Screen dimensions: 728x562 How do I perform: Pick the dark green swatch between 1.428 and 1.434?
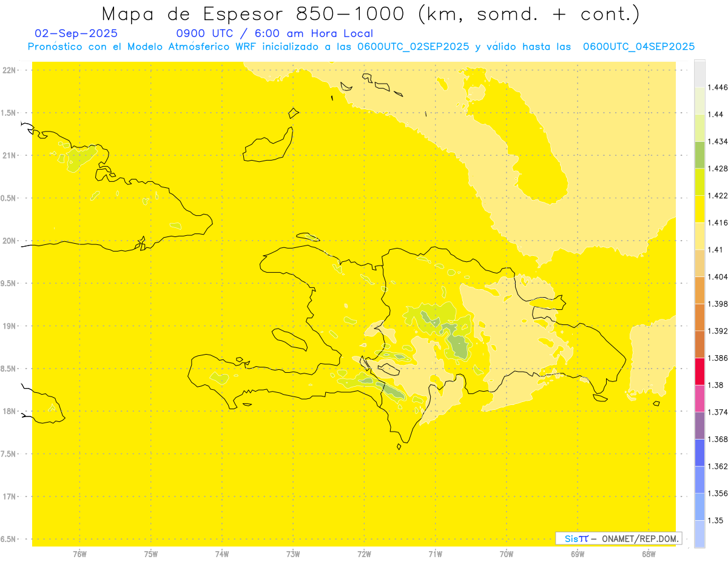699,155
